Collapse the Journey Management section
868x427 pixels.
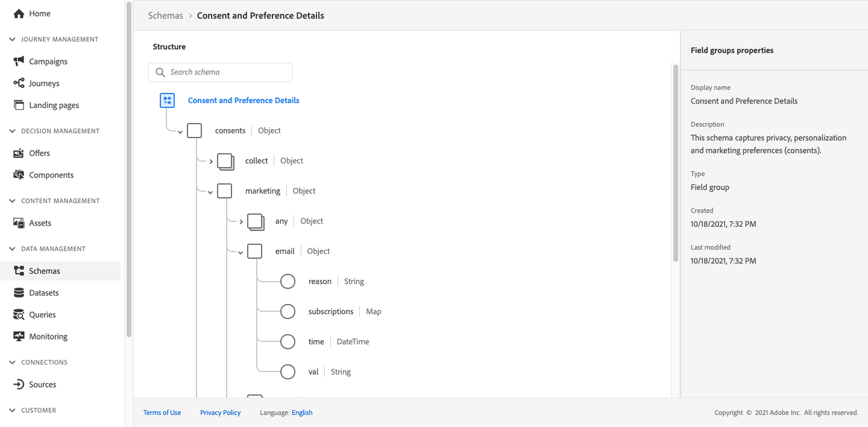tap(13, 40)
